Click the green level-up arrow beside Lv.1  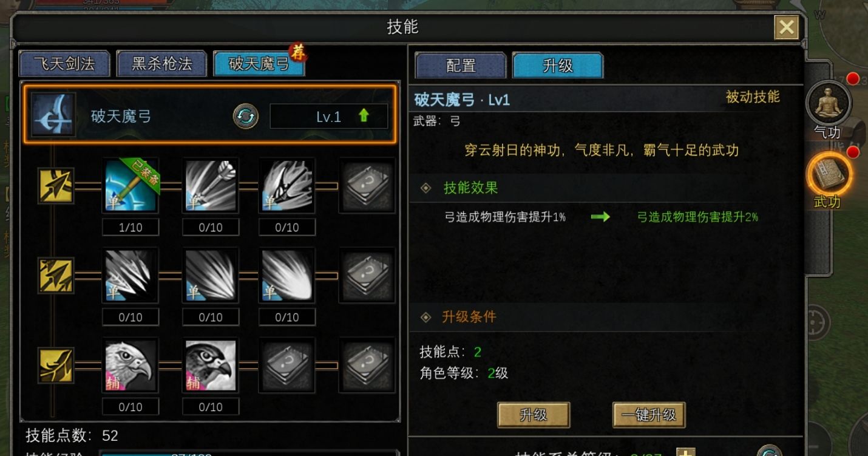click(x=364, y=115)
